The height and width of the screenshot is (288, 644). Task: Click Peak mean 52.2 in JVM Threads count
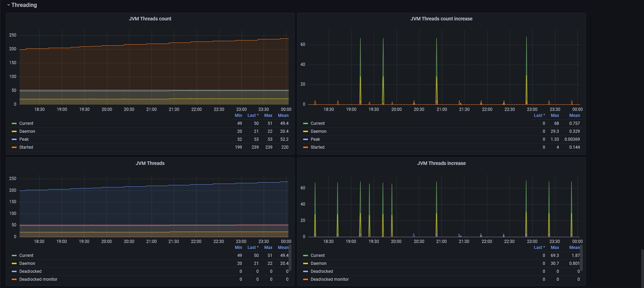pyautogui.click(x=284, y=139)
